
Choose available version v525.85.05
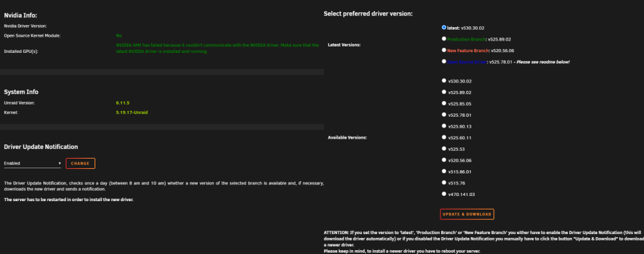coord(444,103)
